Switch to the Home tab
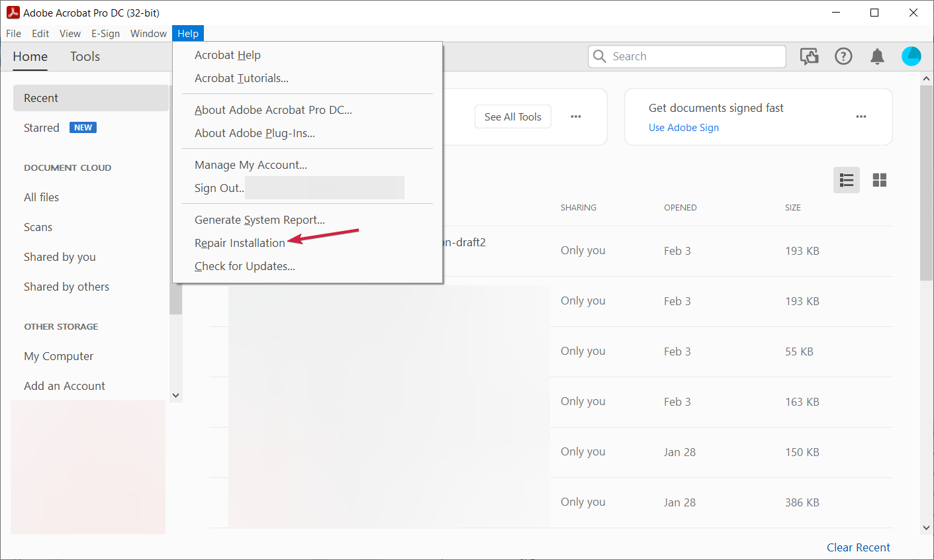Viewport: 934px width, 560px height. point(30,56)
